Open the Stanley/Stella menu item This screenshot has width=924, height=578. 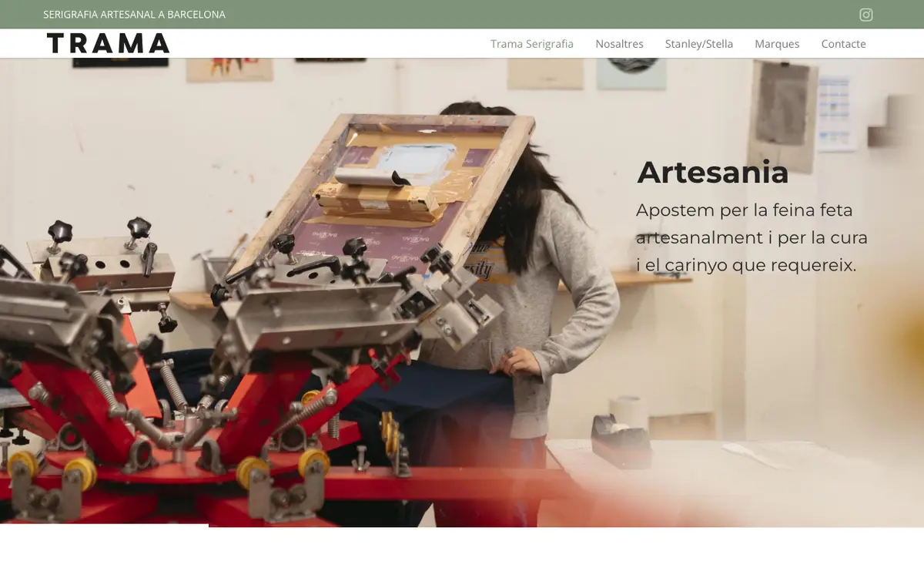coord(699,44)
